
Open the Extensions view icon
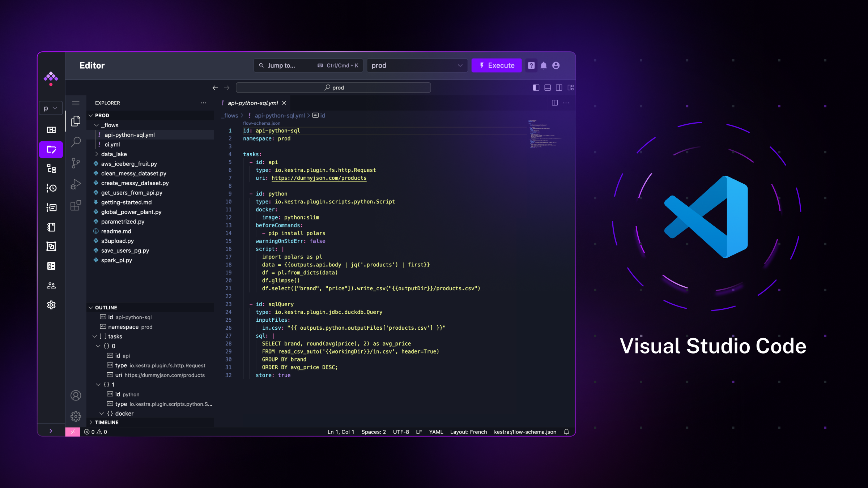[76, 206]
